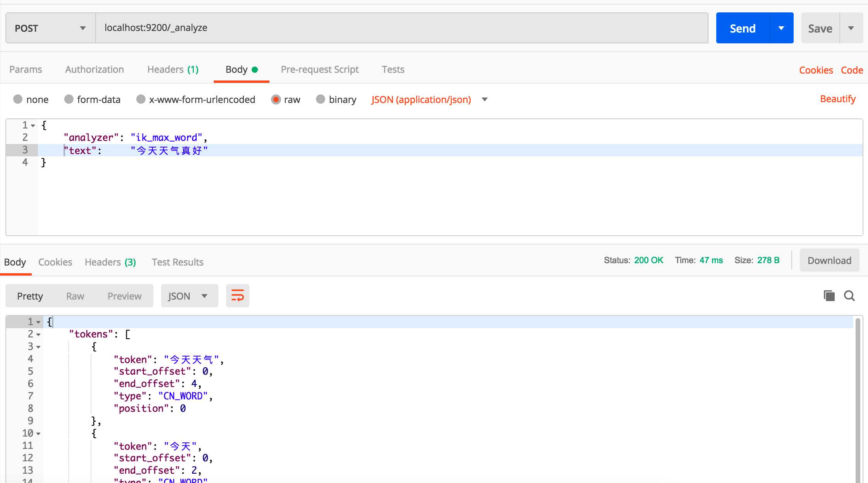Image resolution: width=868 pixels, height=483 pixels.
Task: Open the HTTP method POST dropdown
Action: (50, 27)
